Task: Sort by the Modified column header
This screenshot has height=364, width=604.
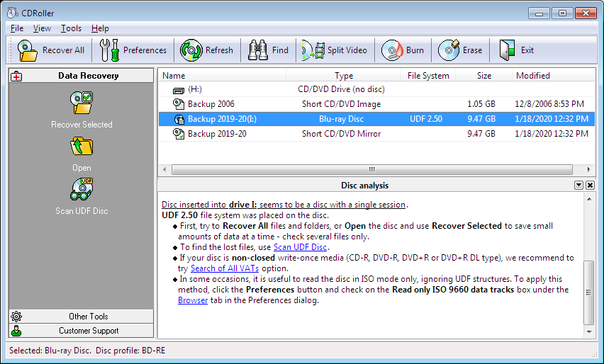Action: (x=554, y=75)
